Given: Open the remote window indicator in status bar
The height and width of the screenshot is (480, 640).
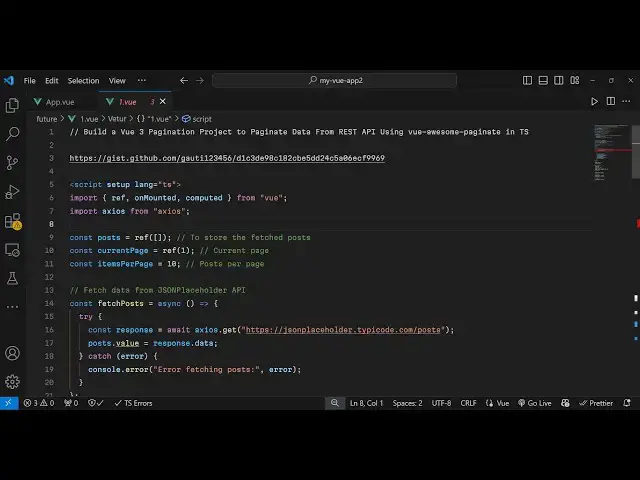Looking at the screenshot, I should [9, 403].
